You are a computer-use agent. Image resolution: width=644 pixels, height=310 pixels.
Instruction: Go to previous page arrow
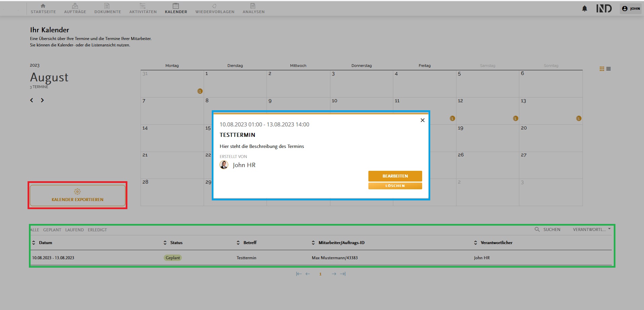[308, 274]
